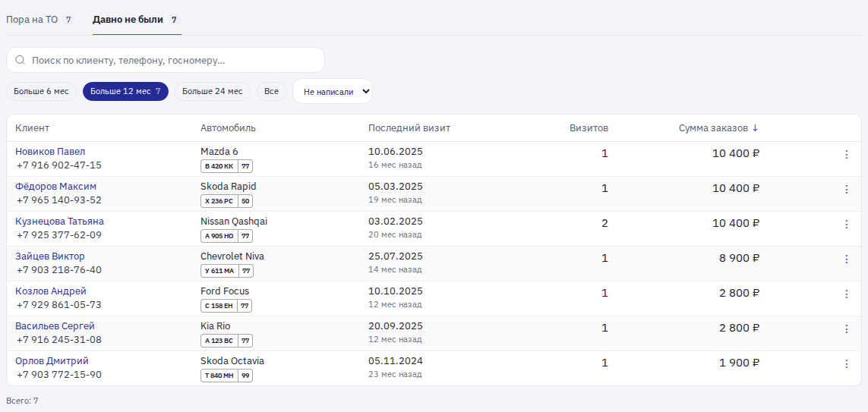Click last visit date 10.10.2025
The width and height of the screenshot is (868, 412).
[395, 291]
